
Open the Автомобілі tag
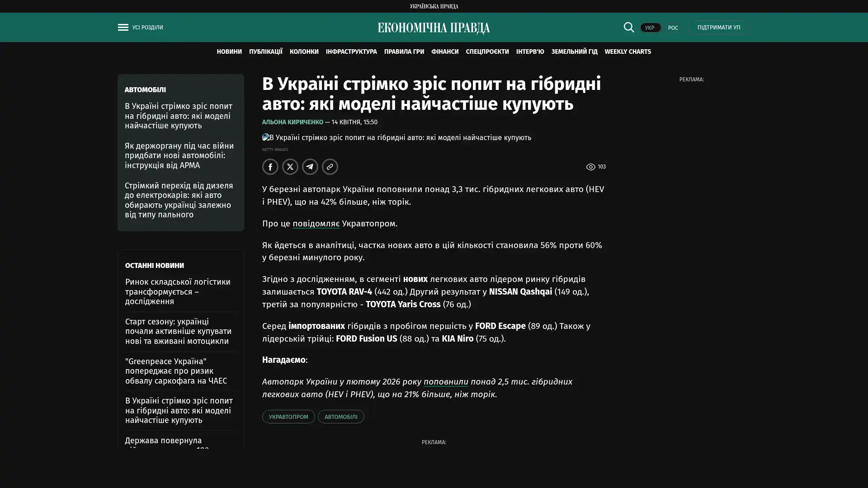click(x=340, y=417)
